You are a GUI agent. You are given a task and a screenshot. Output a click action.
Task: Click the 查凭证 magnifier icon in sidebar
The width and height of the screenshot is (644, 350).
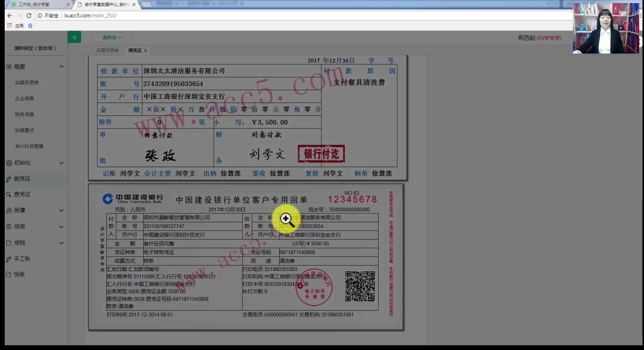click(x=9, y=195)
